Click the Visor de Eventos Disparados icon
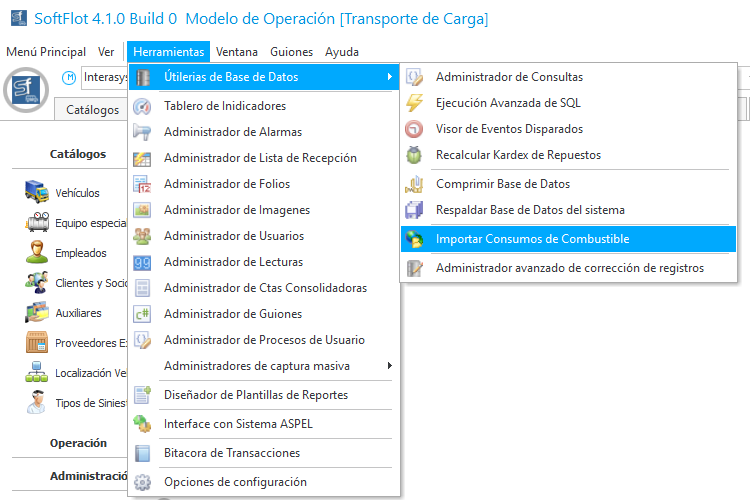The width and height of the screenshot is (750, 500). (x=415, y=129)
